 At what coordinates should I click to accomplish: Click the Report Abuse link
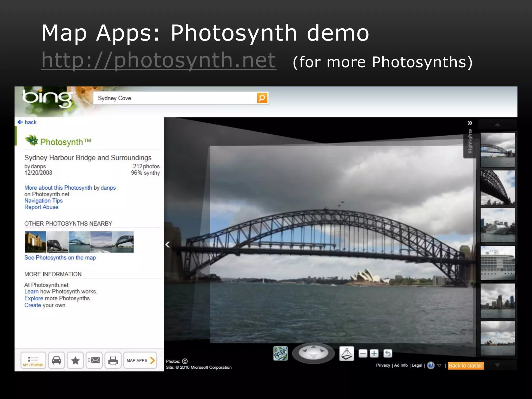click(41, 207)
